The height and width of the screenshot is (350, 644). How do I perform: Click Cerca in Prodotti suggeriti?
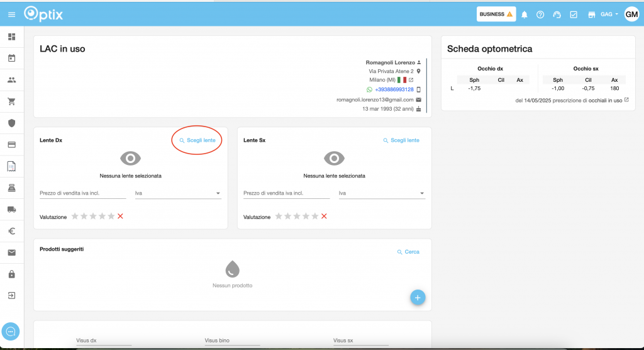(408, 252)
